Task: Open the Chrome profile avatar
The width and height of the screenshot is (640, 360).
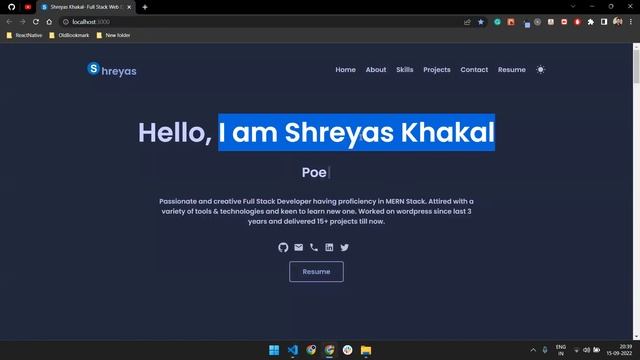Action: [618, 22]
